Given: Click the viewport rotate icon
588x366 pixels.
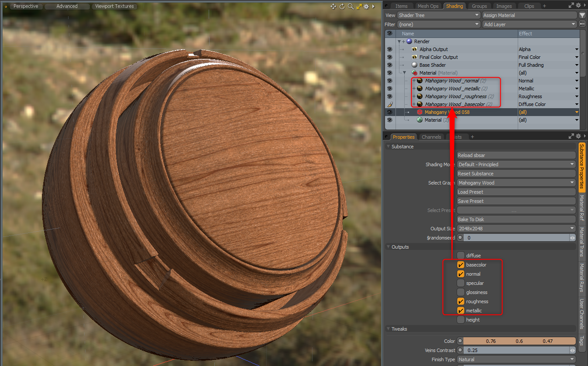Looking at the screenshot, I should pos(342,7).
